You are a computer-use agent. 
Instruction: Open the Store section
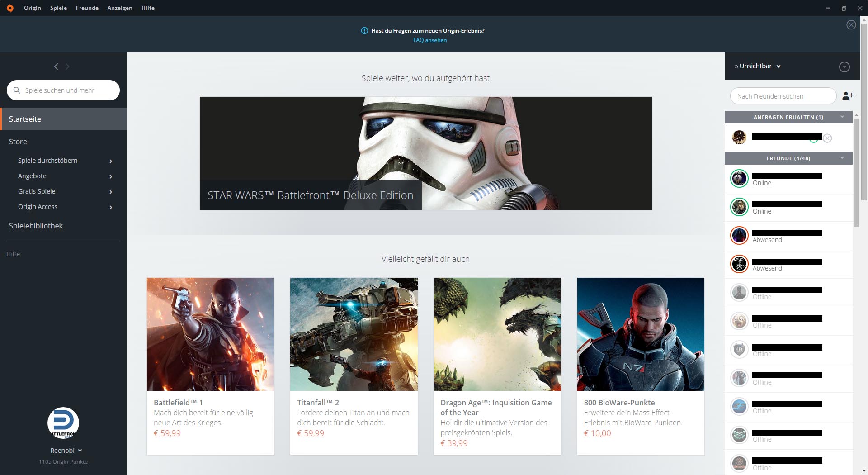coord(18,142)
